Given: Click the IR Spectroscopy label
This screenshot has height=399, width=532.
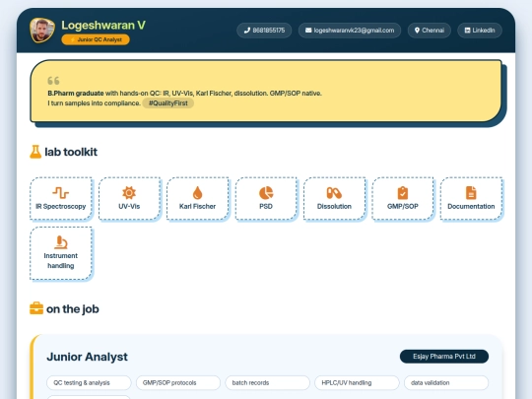Looking at the screenshot, I should click(x=61, y=206).
